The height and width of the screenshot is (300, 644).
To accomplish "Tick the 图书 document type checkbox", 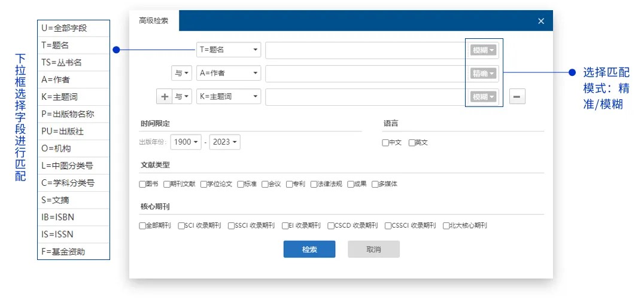I will [142, 184].
